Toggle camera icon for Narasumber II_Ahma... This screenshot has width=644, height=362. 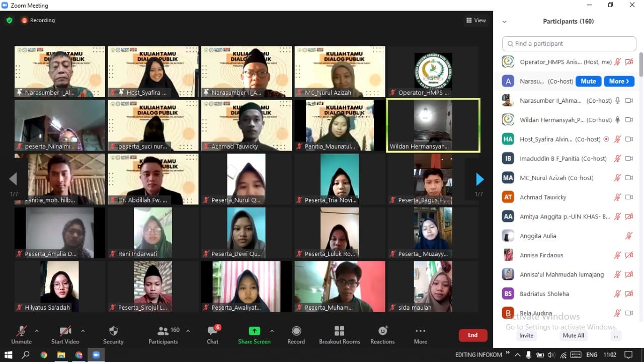coord(629,101)
